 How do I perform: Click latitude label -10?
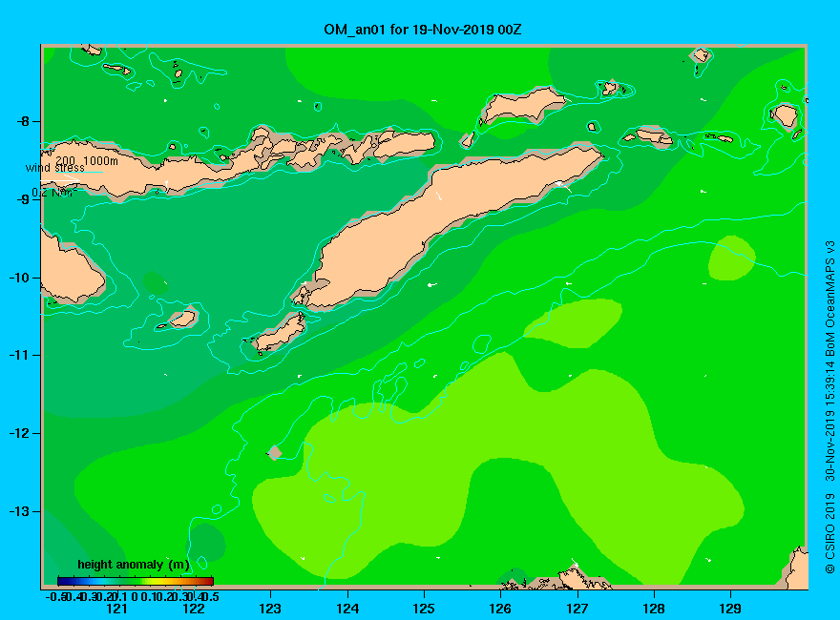20,278
